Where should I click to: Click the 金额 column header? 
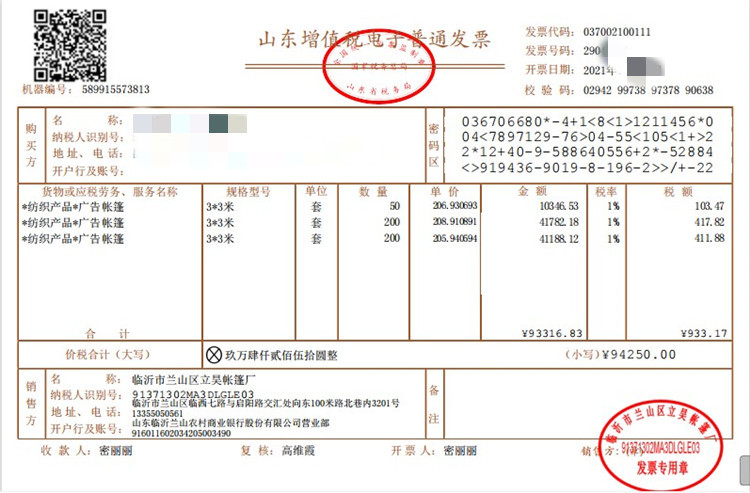(x=532, y=191)
